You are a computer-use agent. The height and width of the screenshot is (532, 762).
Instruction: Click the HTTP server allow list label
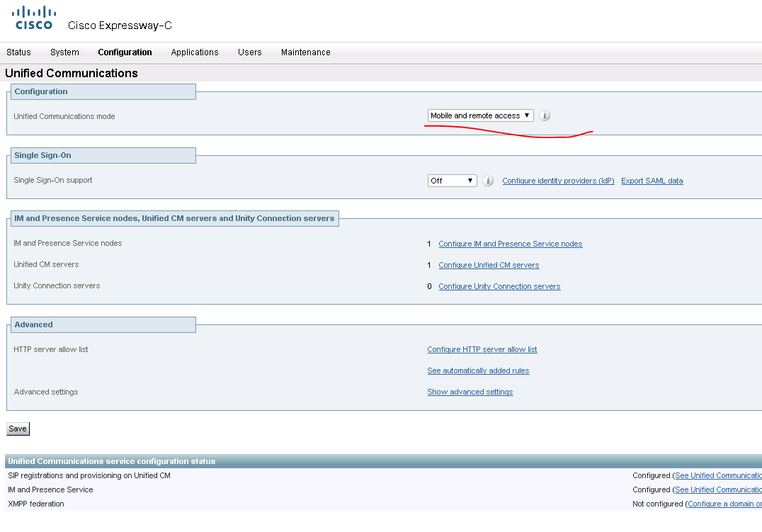[x=50, y=350]
